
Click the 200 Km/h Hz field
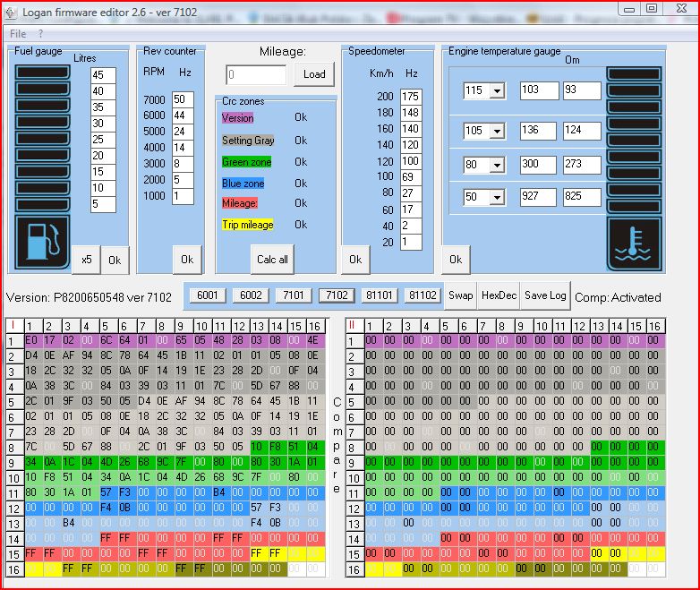pyautogui.click(x=411, y=97)
